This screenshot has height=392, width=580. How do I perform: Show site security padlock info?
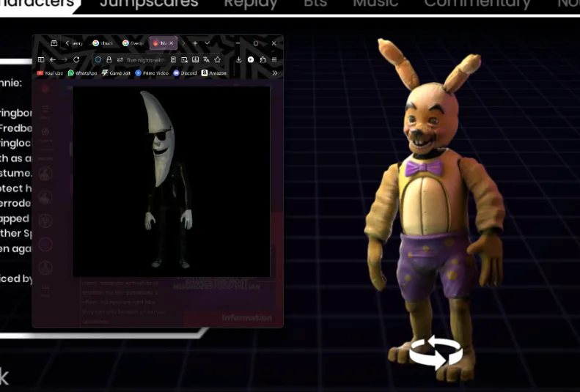point(109,59)
